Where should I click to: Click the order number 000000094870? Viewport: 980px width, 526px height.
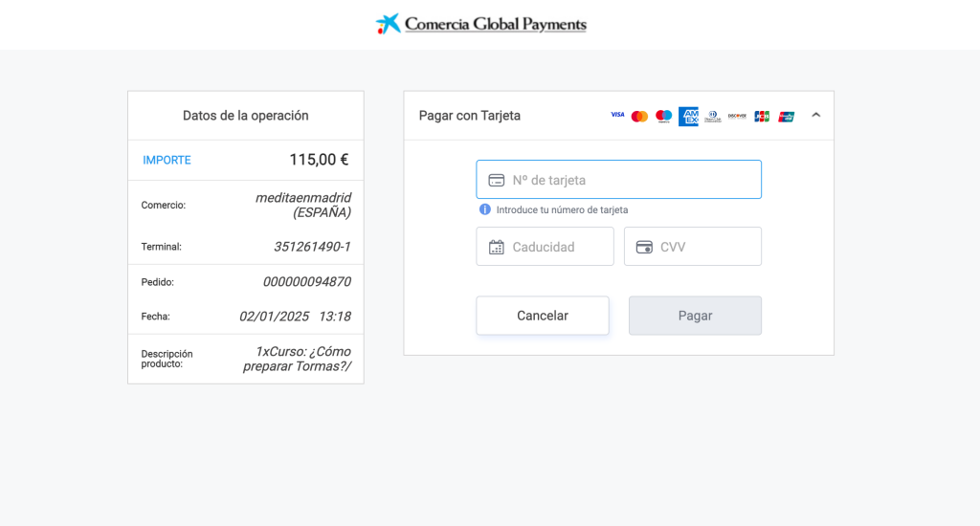307,282
